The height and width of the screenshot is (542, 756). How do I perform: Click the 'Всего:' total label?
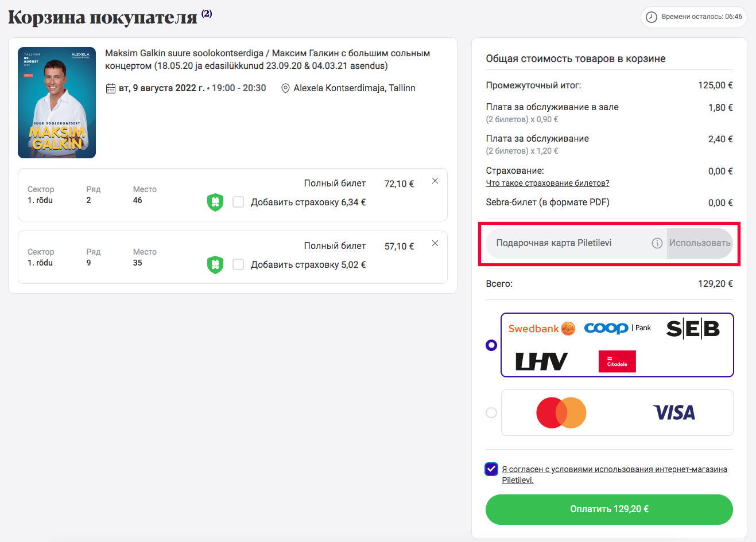499,284
